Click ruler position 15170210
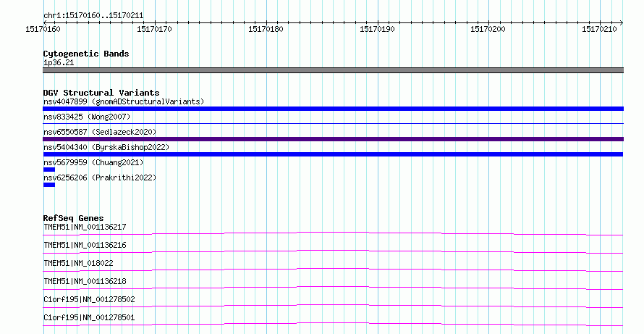The width and height of the screenshot is (644, 334). (x=599, y=29)
